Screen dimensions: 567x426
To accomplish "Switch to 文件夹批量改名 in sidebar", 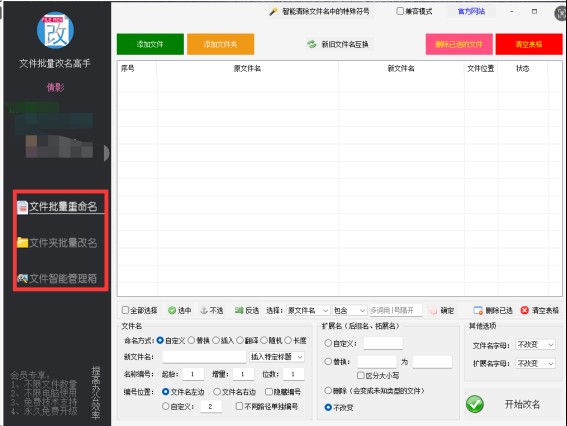I will point(57,243).
